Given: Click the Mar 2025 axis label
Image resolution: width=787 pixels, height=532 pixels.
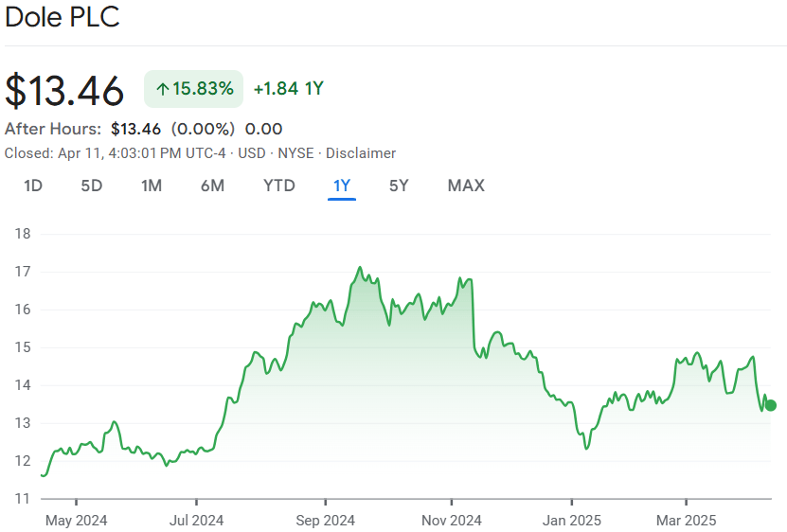Looking at the screenshot, I should (686, 521).
